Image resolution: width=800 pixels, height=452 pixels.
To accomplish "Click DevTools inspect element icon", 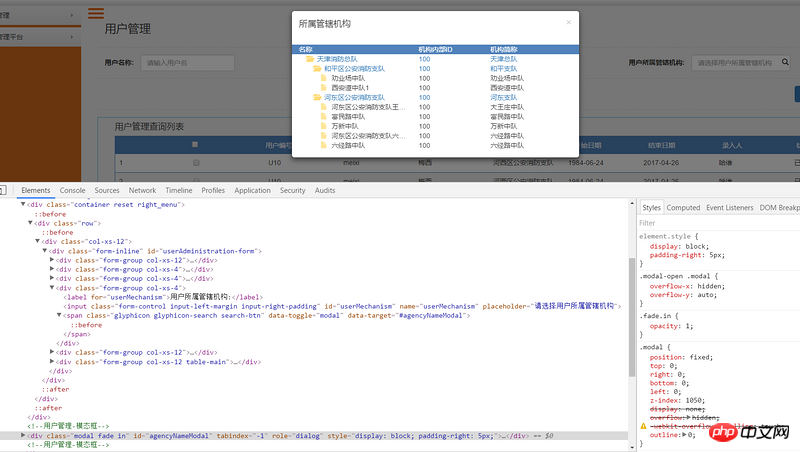I will (x=3, y=190).
